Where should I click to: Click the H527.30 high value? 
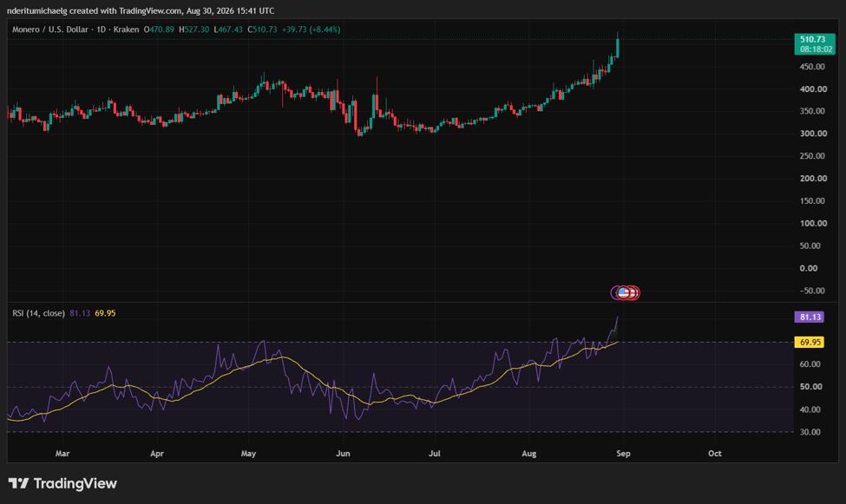tap(194, 29)
